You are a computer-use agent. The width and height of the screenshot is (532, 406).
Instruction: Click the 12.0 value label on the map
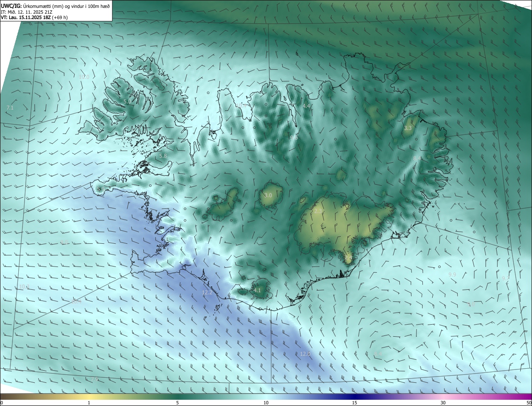pyautogui.click(x=305, y=354)
